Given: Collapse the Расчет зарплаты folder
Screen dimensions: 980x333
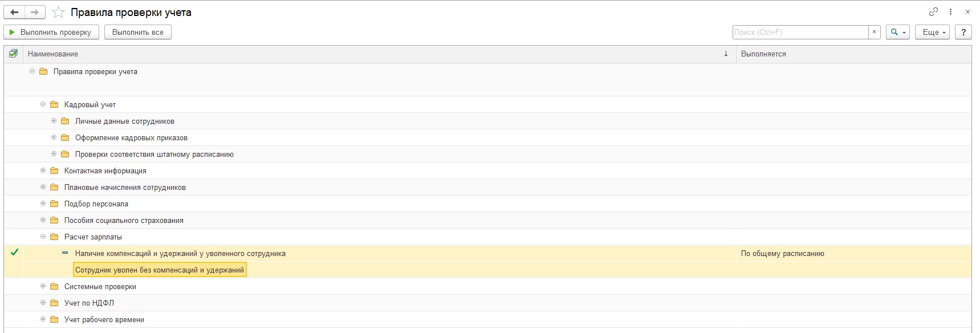Looking at the screenshot, I should click(43, 237).
